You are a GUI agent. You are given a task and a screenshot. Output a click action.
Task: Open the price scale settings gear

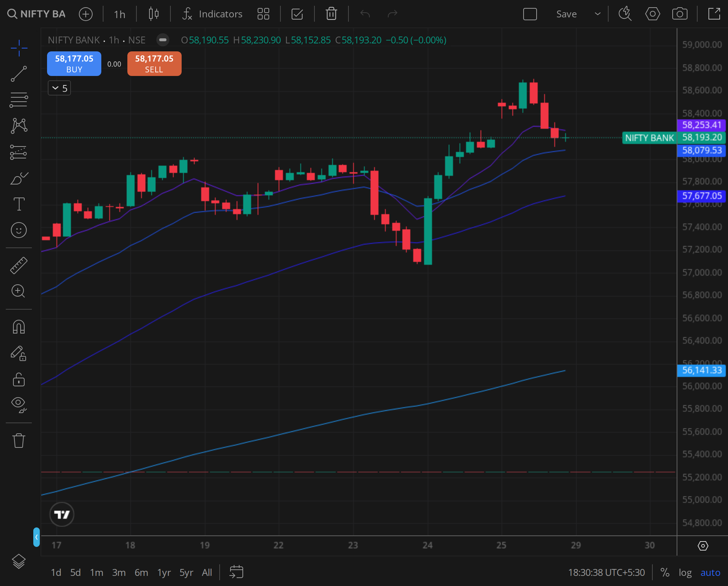coord(703,545)
